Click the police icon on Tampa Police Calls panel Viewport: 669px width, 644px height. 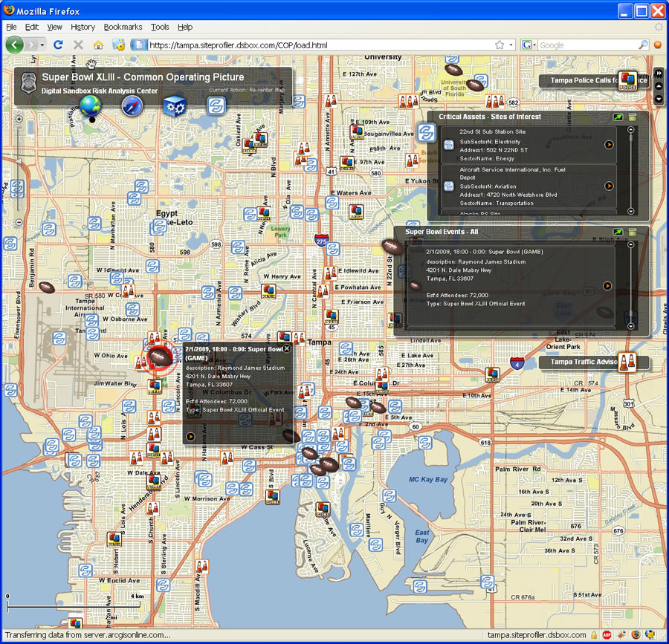pos(627,80)
